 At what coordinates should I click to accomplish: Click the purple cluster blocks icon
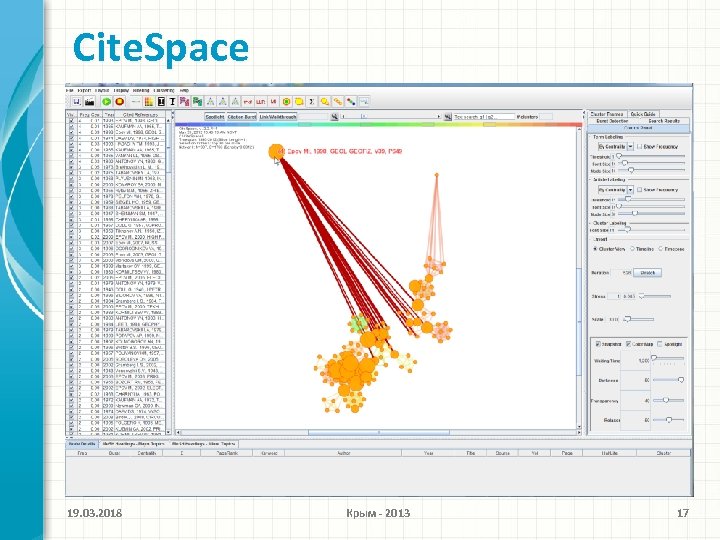pos(185,101)
